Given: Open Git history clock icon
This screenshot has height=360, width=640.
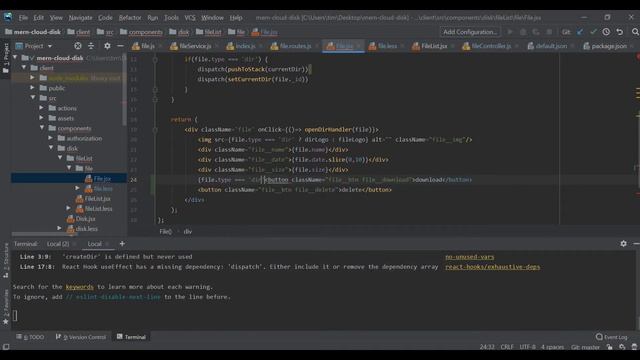Looking at the screenshot, I should coord(606,32).
